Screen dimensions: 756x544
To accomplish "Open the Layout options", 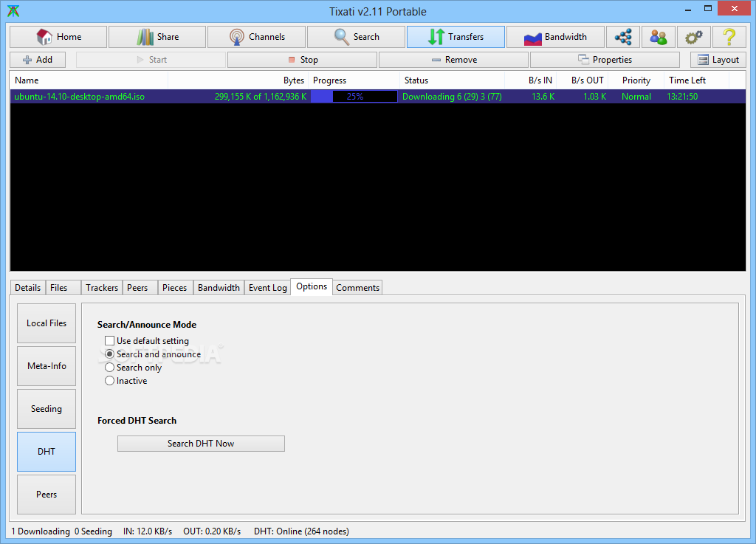I will pyautogui.click(x=718, y=60).
